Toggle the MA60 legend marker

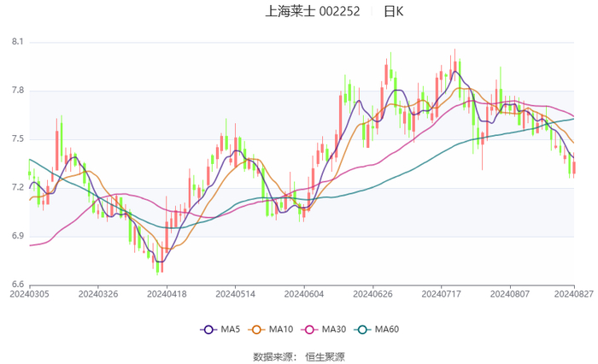[362, 330]
